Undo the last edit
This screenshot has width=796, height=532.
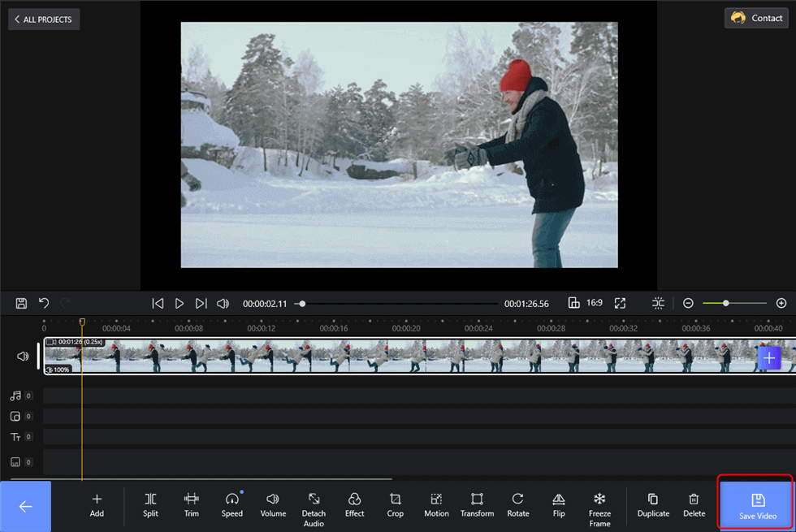point(44,304)
